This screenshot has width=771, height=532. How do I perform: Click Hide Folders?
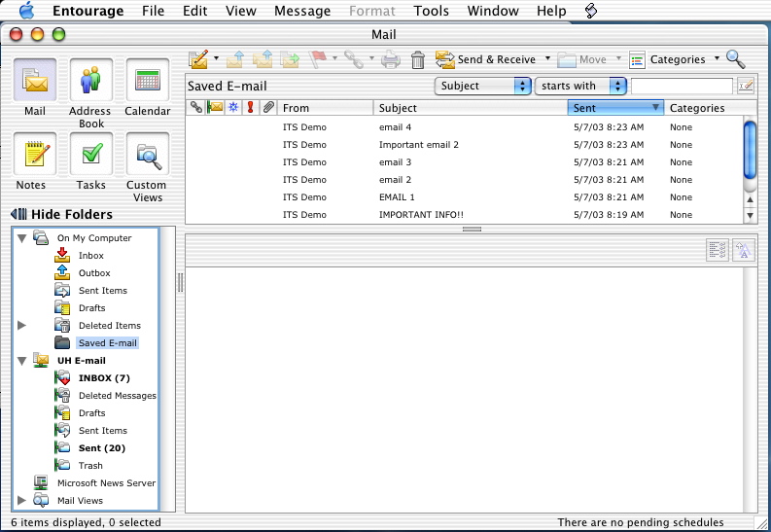pyautogui.click(x=61, y=214)
